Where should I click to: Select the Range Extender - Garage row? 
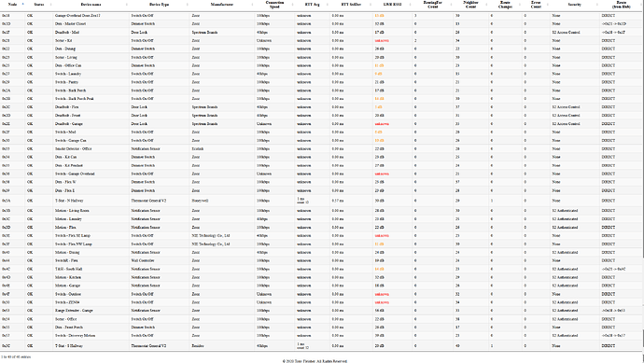[x=321, y=311]
